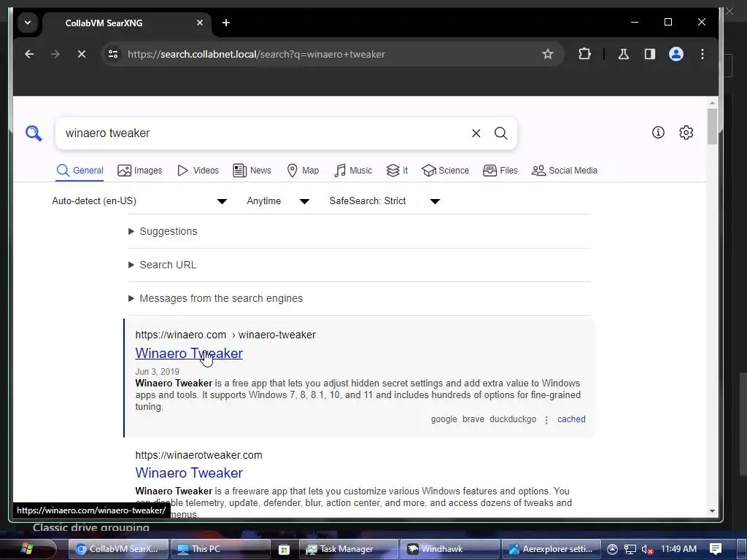Switch to the News category

[252, 171]
